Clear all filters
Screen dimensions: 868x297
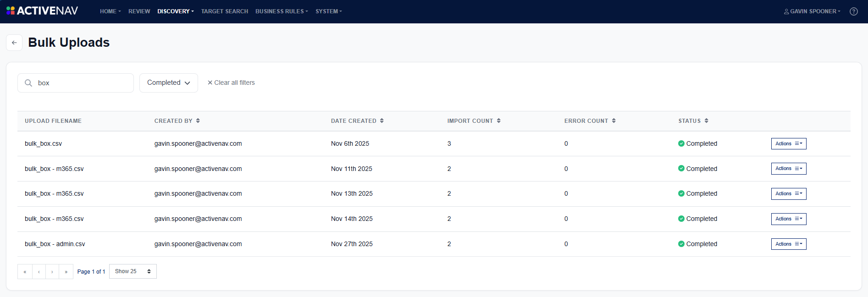[x=231, y=82]
